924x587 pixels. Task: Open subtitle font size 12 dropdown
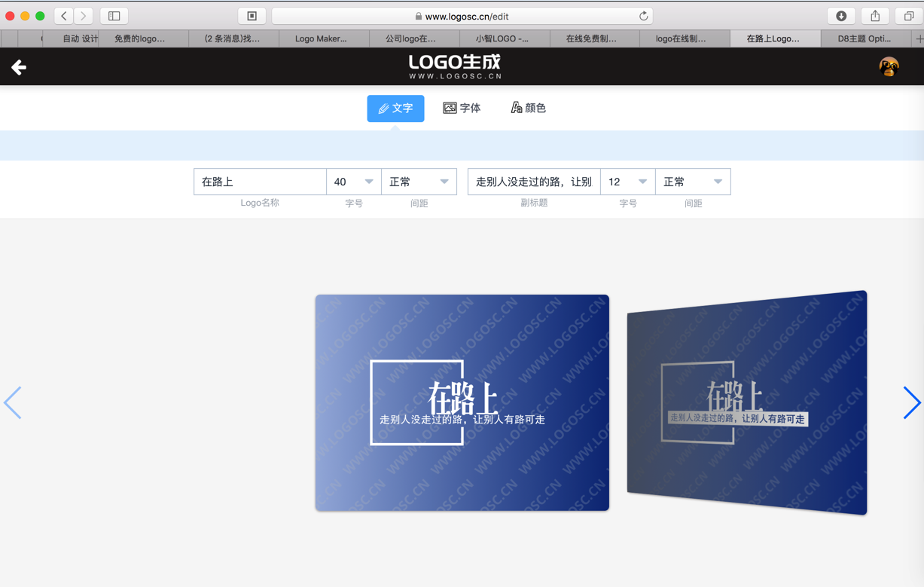627,182
